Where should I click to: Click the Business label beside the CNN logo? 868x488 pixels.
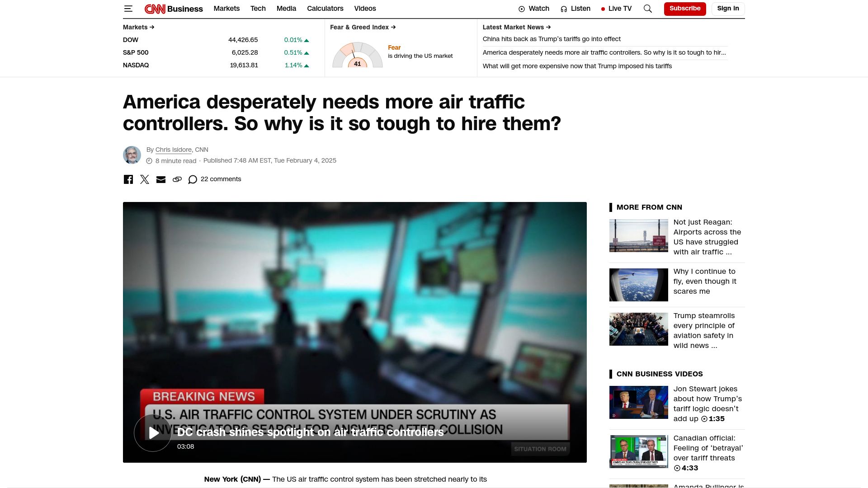pos(185,9)
